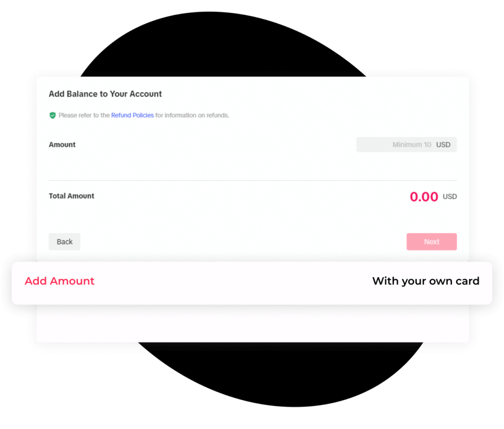Click the "With your own card" text

click(x=426, y=281)
